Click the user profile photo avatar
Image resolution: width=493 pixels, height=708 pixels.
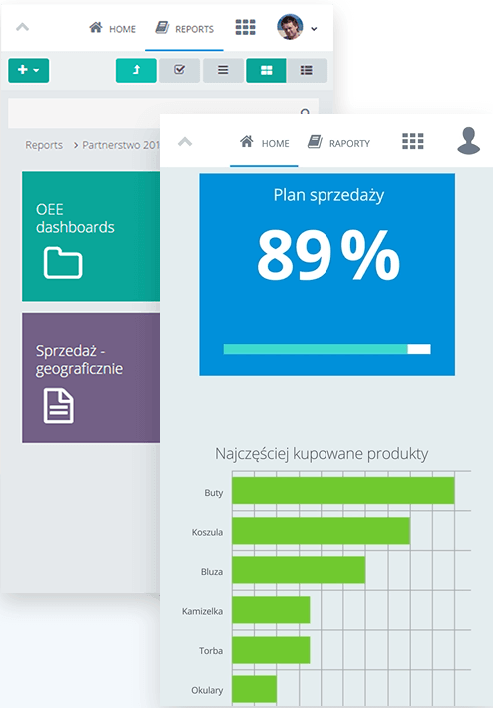coord(290,27)
